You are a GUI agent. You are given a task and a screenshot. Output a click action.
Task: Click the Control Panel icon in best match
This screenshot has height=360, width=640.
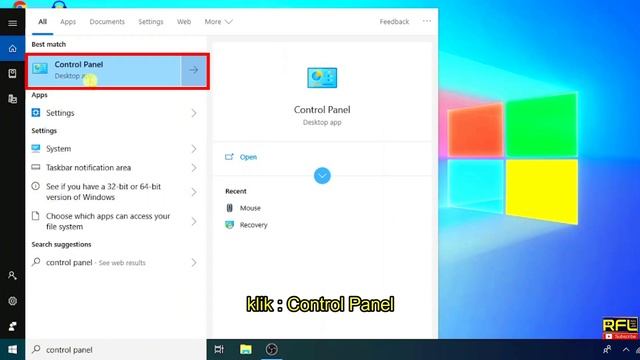pos(40,69)
